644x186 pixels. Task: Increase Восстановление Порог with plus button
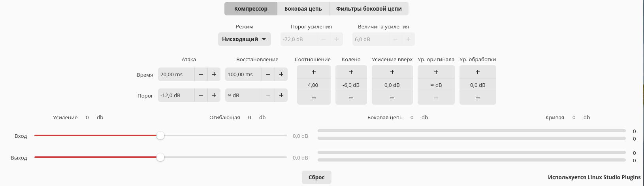pyautogui.click(x=281, y=95)
